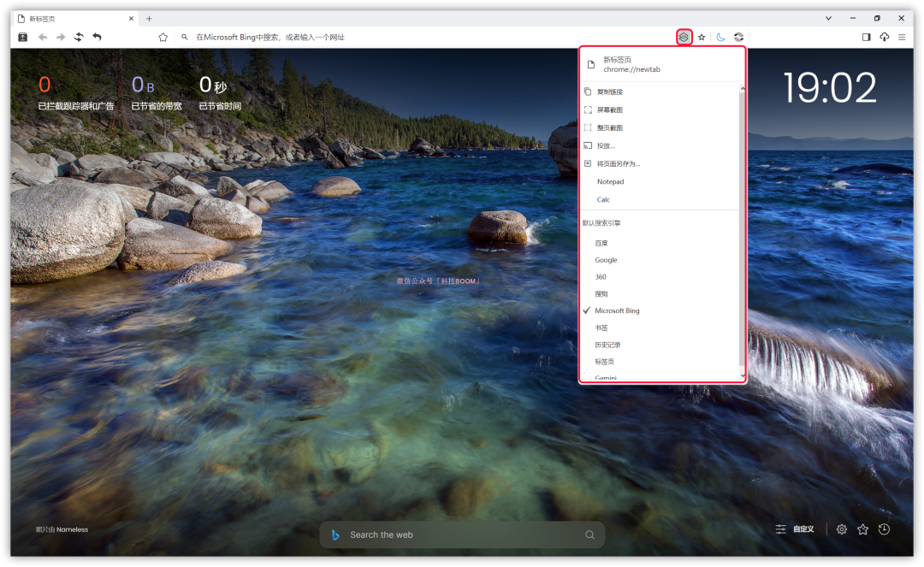Viewport: 924px width, 567px height.
Task: Click the cloud upload toolbar icon
Action: coord(885,37)
